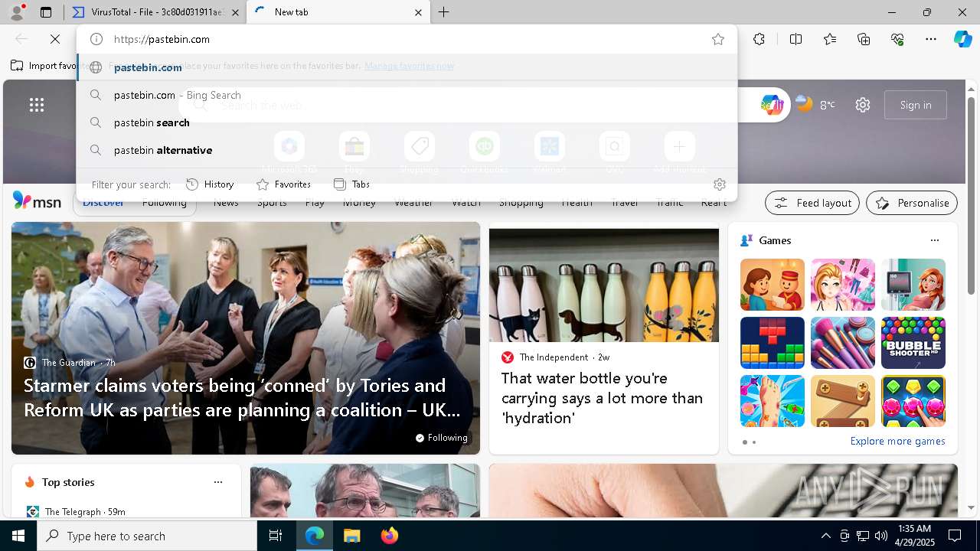Image resolution: width=980 pixels, height=551 pixels.
Task: Toggle Following for The Guardian
Action: [442, 438]
